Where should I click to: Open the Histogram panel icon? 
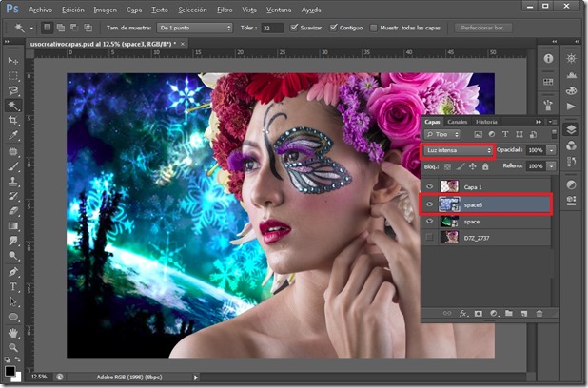(x=572, y=74)
